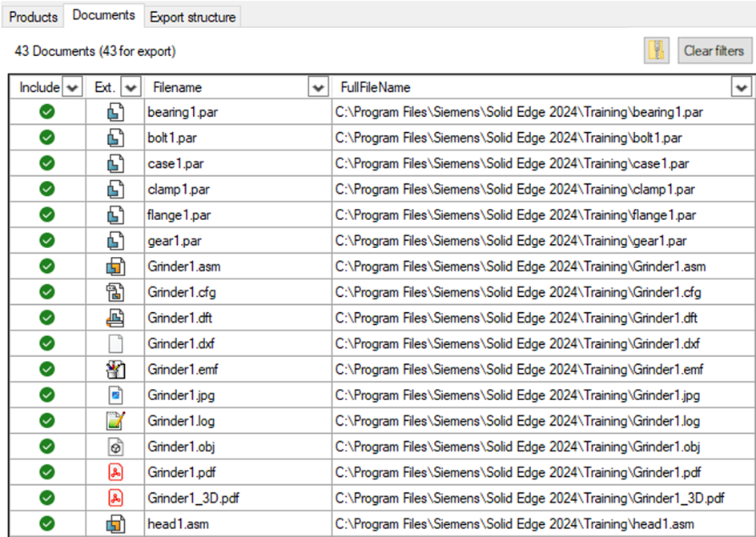This screenshot has height=537, width=756.
Task: Open the Filename column filter dropdown
Action: pos(318,87)
